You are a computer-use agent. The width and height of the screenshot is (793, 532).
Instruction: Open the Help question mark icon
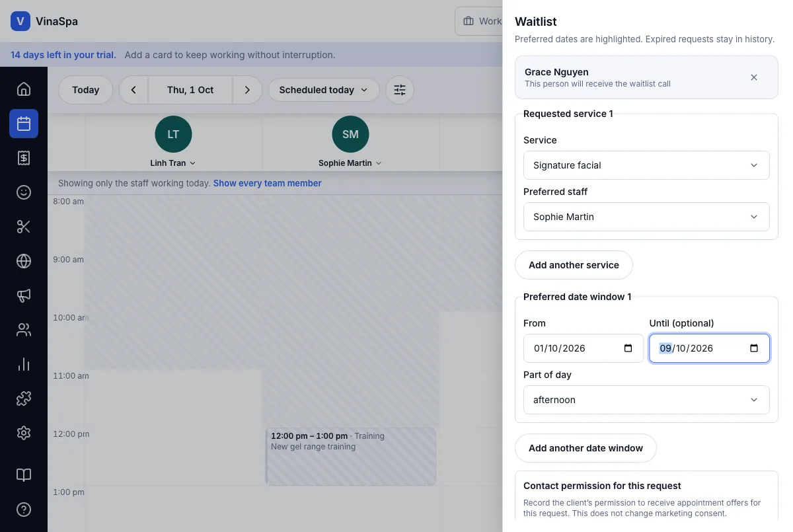coord(24,510)
